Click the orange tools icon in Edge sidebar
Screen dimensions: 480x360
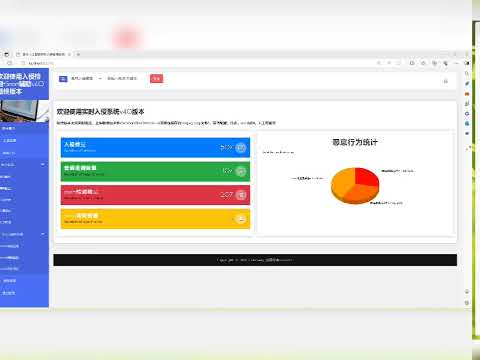pos(467,94)
